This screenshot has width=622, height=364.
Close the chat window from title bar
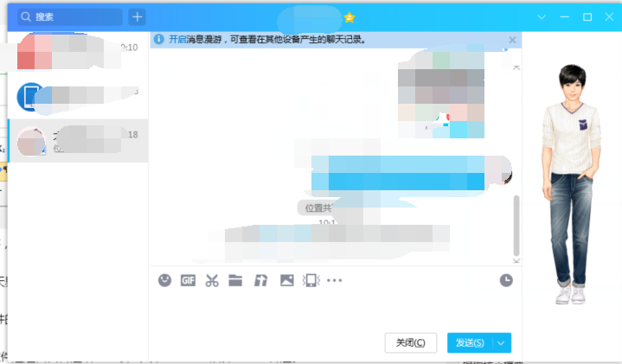pos(609,16)
